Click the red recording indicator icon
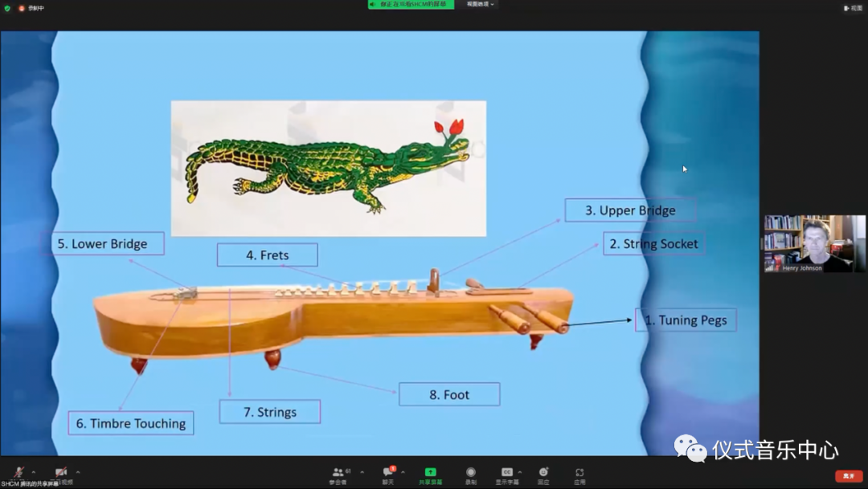The image size is (868, 489). (x=22, y=8)
